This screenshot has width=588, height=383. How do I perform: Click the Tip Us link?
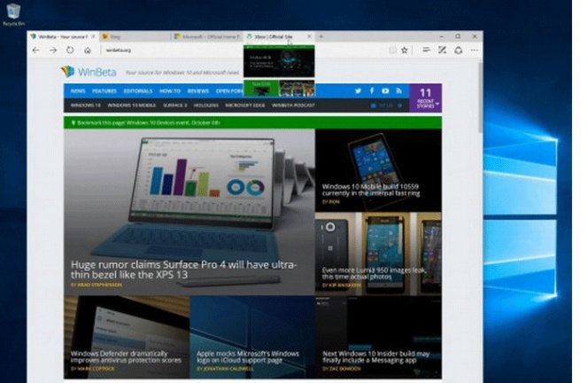click(x=383, y=106)
